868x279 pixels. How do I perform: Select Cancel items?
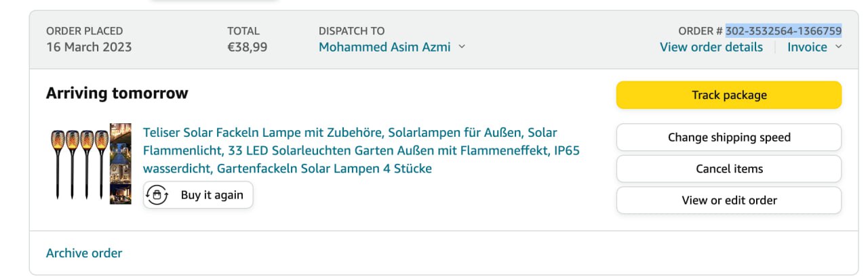pyautogui.click(x=728, y=169)
